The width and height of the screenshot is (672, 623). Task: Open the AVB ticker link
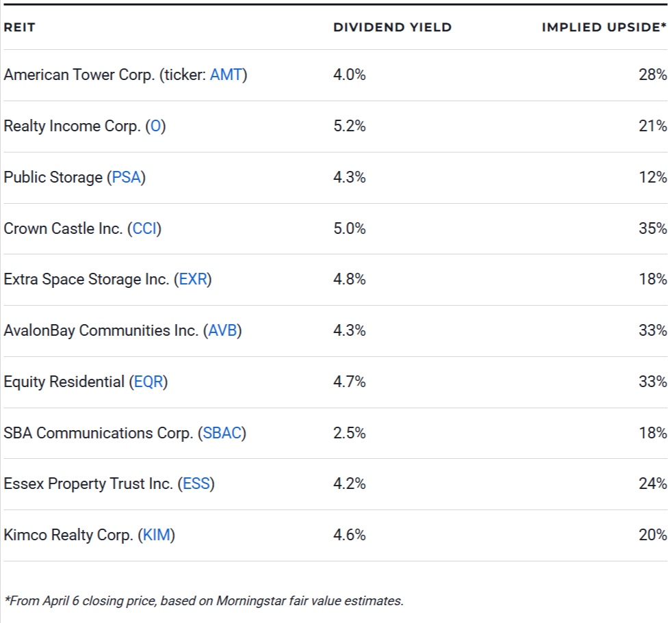pyautogui.click(x=222, y=331)
